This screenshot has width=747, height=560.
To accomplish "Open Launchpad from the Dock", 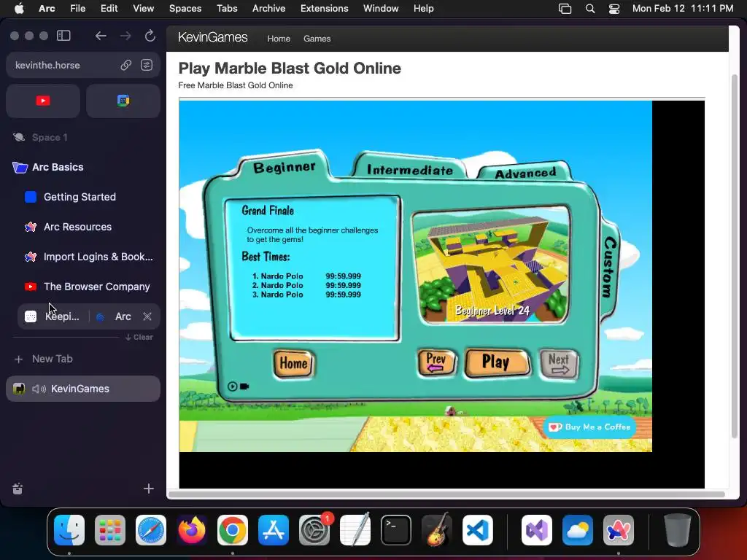I will (110, 530).
